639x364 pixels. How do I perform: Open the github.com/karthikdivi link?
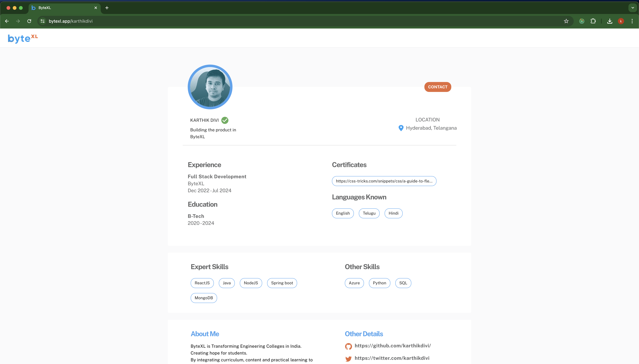tap(392, 346)
